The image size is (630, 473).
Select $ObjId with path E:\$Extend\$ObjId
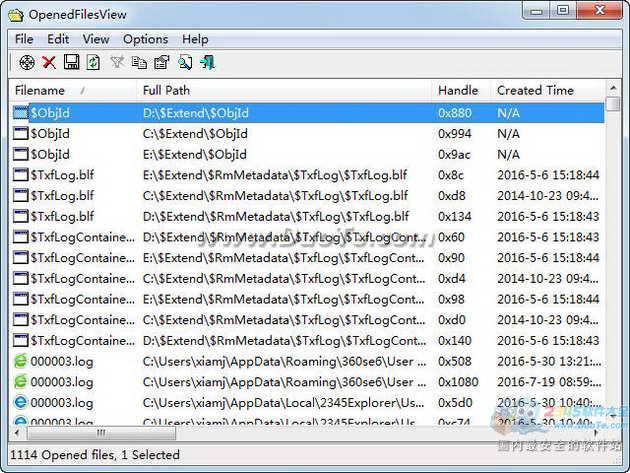307,154
